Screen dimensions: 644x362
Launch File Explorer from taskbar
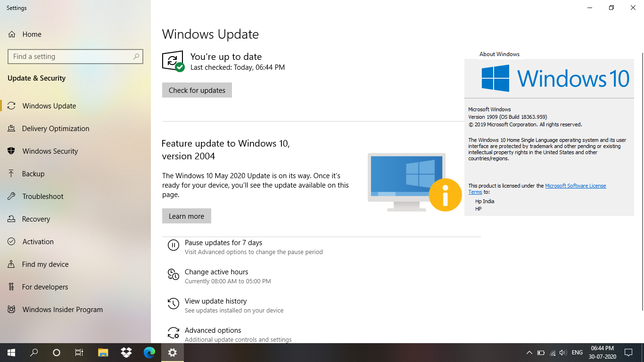tap(103, 353)
